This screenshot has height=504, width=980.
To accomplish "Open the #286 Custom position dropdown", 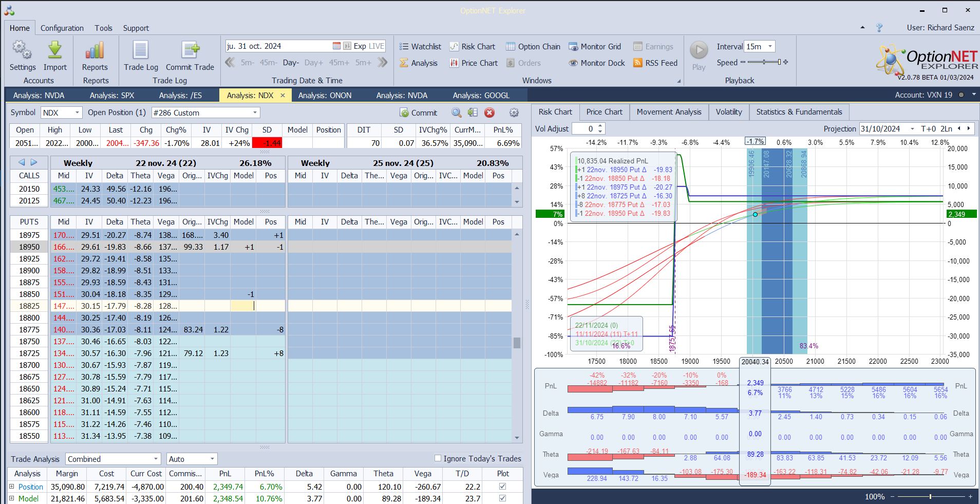I will tap(255, 113).
